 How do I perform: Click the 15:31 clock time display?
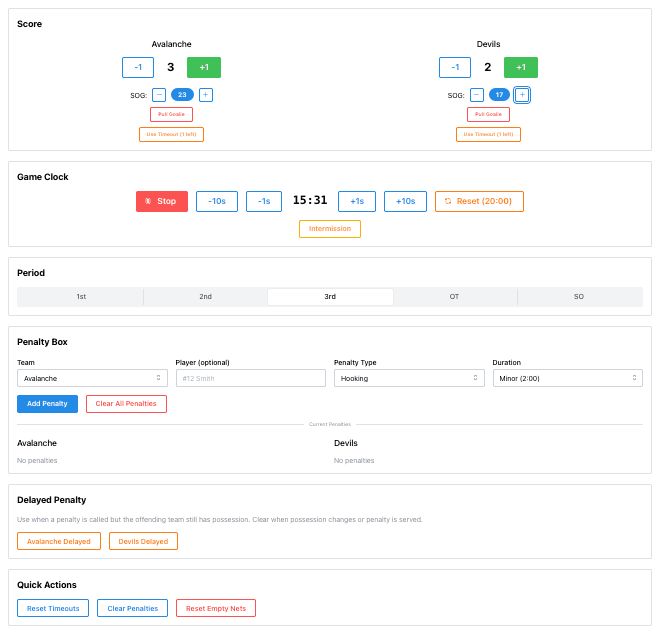tap(310, 200)
